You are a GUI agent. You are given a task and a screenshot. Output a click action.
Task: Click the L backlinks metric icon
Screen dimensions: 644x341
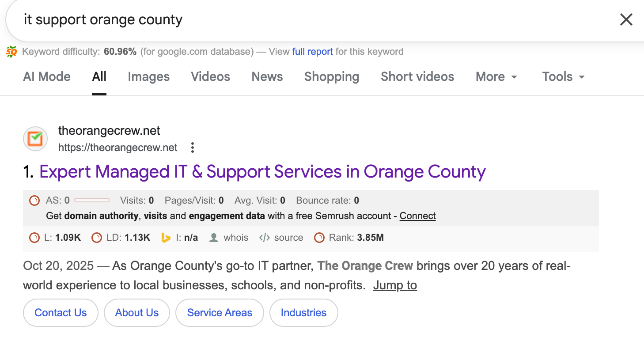click(x=34, y=237)
